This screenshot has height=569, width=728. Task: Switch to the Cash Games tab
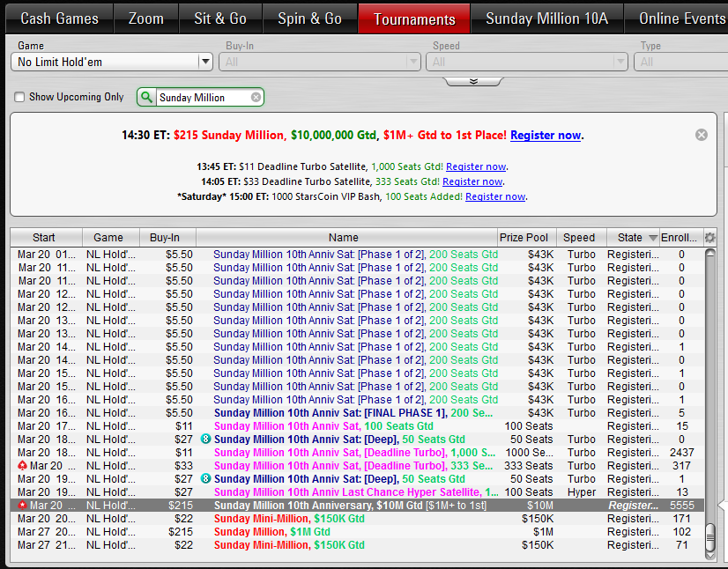[x=59, y=18]
